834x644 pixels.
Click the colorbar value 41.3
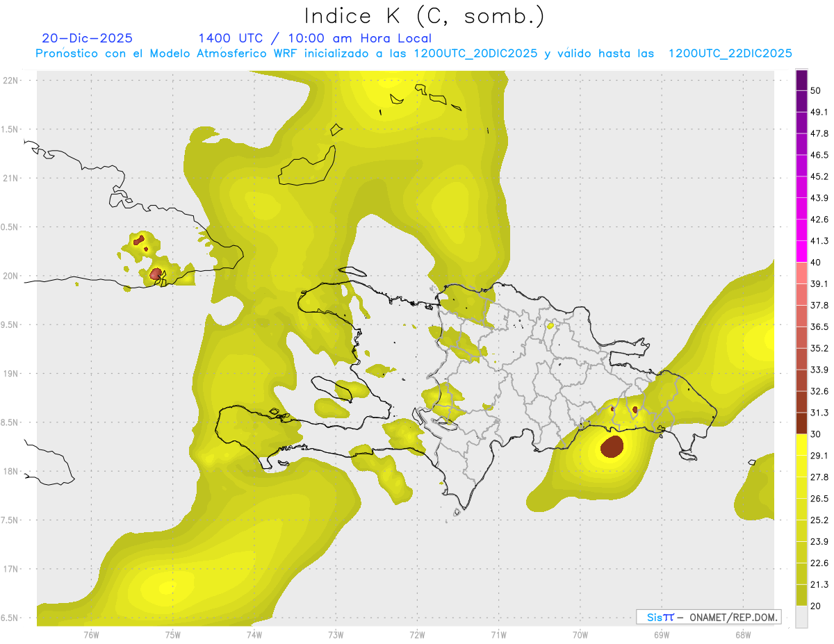coord(819,241)
